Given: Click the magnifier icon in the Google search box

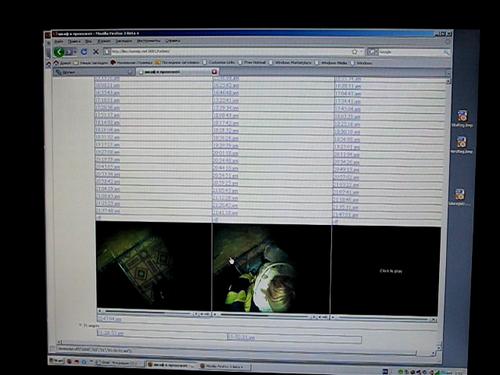Looking at the screenshot, I should pos(446,52).
